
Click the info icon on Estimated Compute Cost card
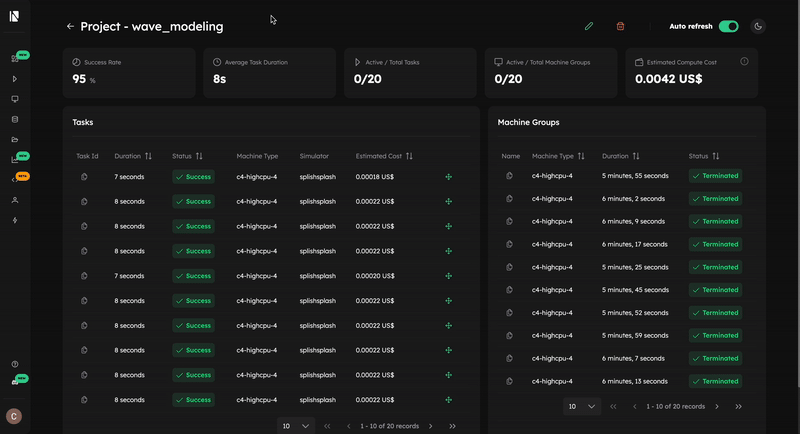tap(744, 61)
